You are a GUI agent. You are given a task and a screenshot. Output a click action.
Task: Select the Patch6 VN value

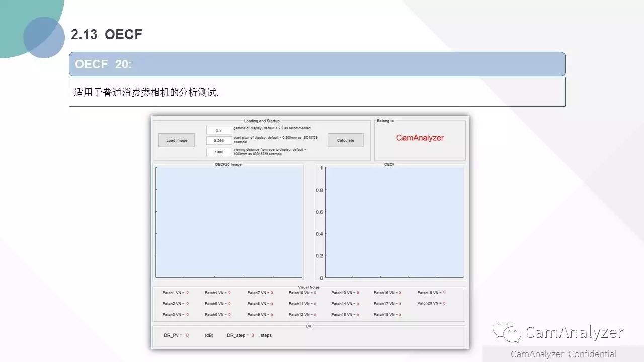point(229,315)
